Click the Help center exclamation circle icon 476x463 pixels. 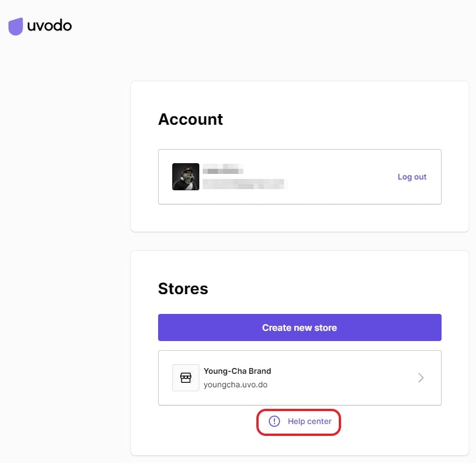274,421
